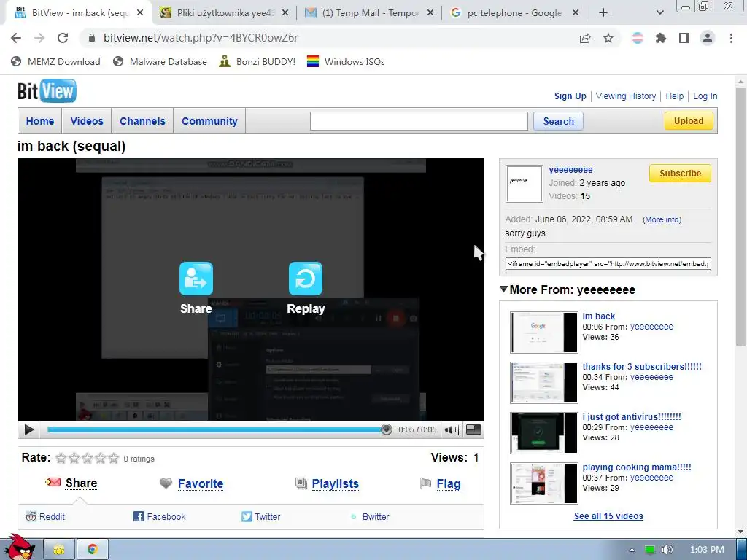The width and height of the screenshot is (747, 560).
Task: Bookmark this page with the star icon
Action: click(608, 38)
